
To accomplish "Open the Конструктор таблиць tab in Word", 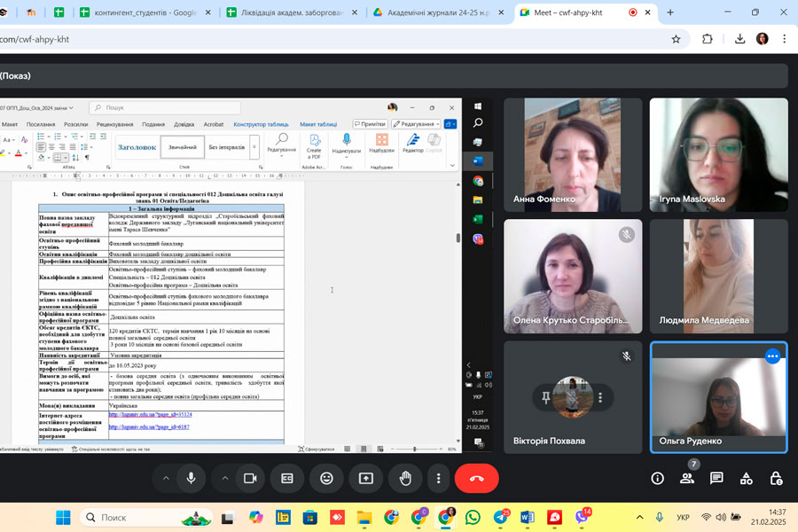I will (x=261, y=124).
